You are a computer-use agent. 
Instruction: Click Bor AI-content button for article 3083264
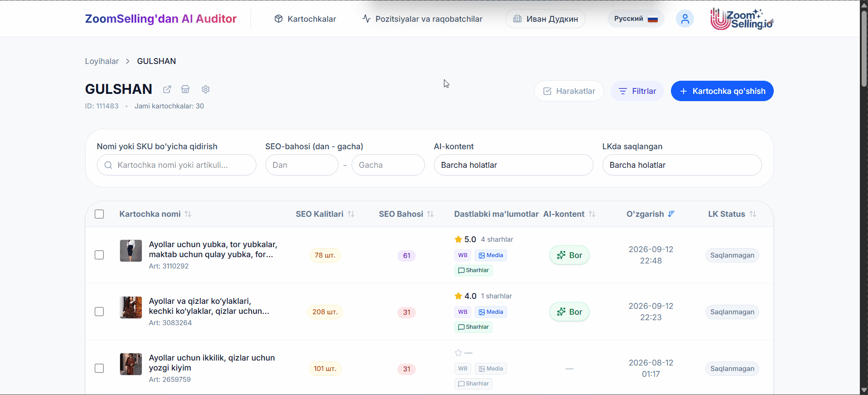[569, 312]
